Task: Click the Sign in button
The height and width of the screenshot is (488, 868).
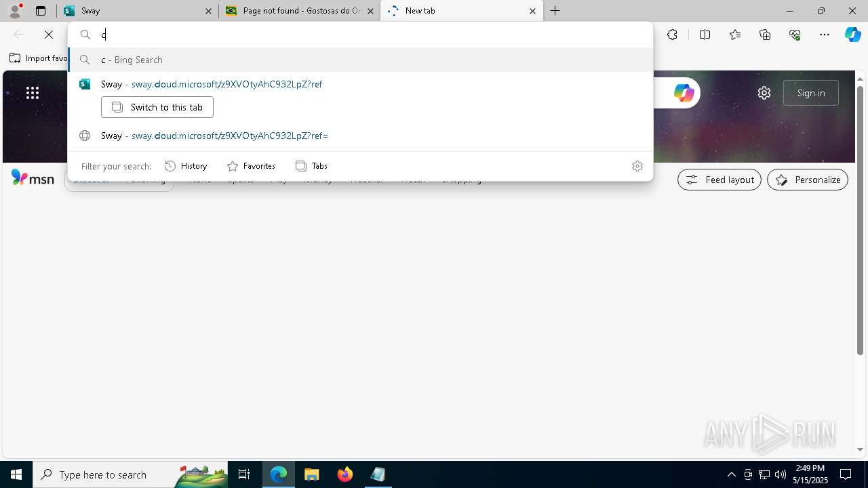Action: coord(811,93)
